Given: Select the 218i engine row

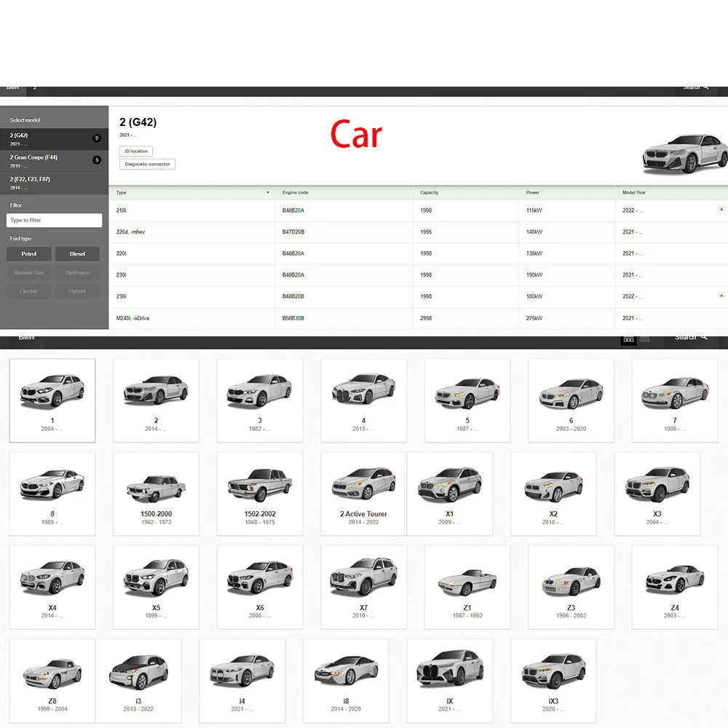Looking at the screenshot, I should click(x=419, y=210).
